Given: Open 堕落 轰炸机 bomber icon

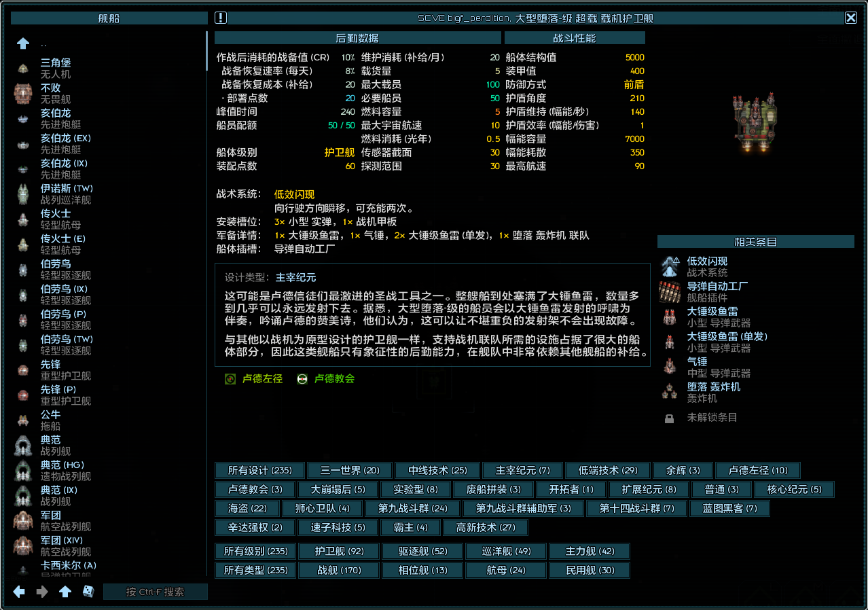Looking at the screenshot, I should tap(670, 392).
